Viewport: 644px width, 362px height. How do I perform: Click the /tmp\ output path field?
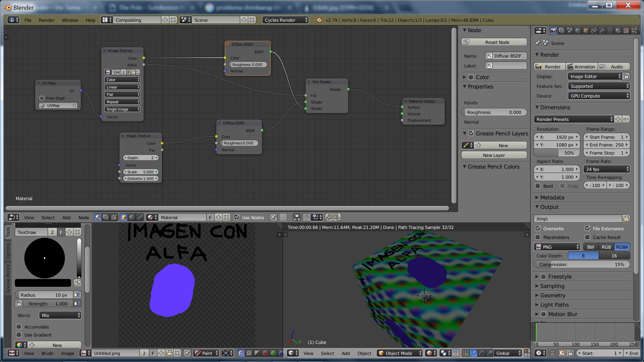tap(578, 219)
